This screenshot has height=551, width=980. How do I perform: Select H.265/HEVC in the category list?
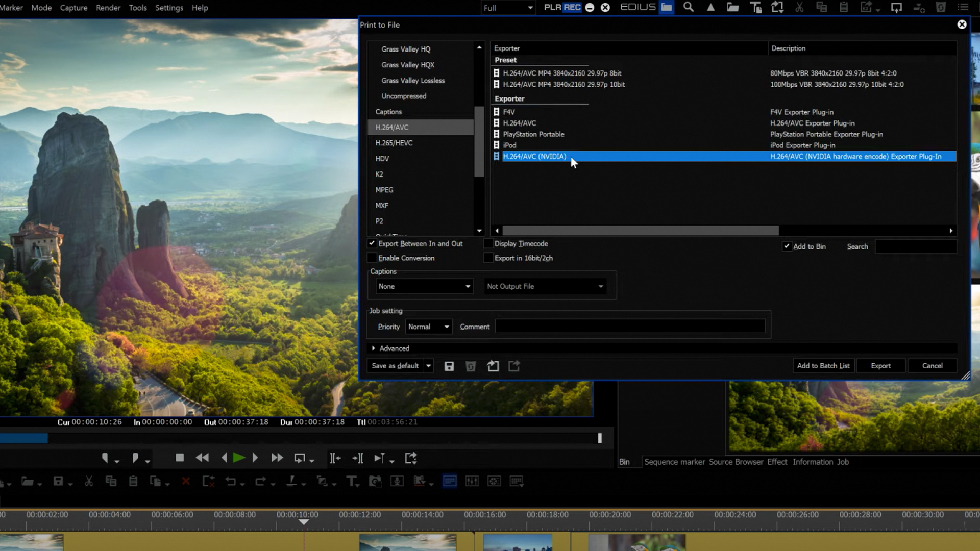click(394, 143)
